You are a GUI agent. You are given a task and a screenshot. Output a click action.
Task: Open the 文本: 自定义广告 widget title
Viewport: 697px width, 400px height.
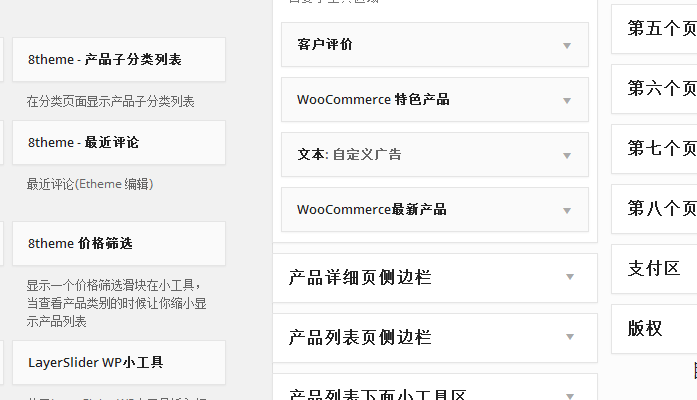(349, 155)
